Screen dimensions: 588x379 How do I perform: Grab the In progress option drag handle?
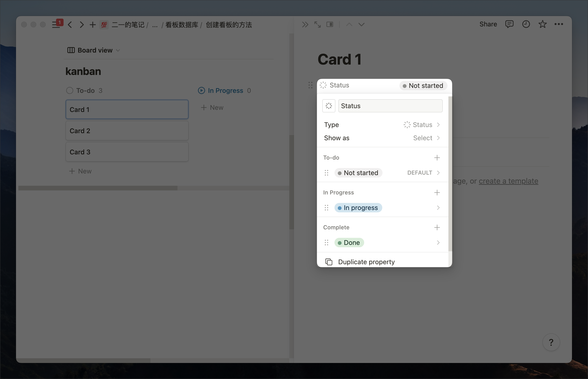pyautogui.click(x=326, y=208)
